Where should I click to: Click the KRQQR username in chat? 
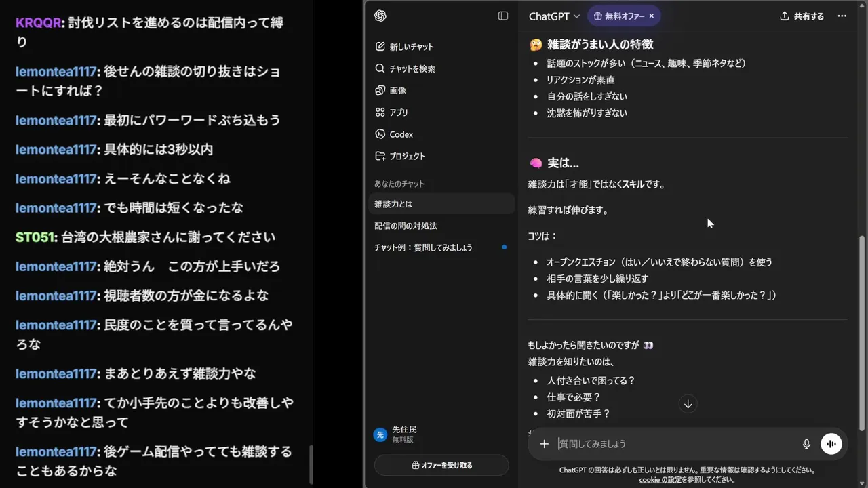tap(37, 22)
